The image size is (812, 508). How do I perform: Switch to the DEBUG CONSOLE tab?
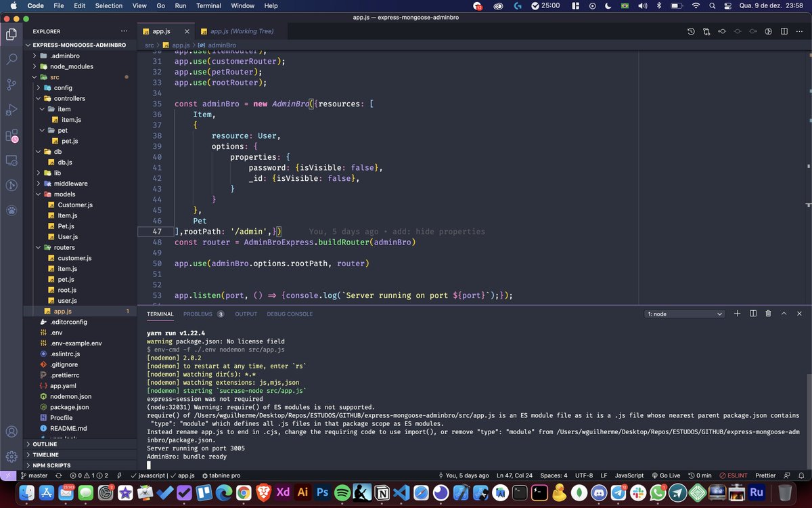(x=290, y=314)
